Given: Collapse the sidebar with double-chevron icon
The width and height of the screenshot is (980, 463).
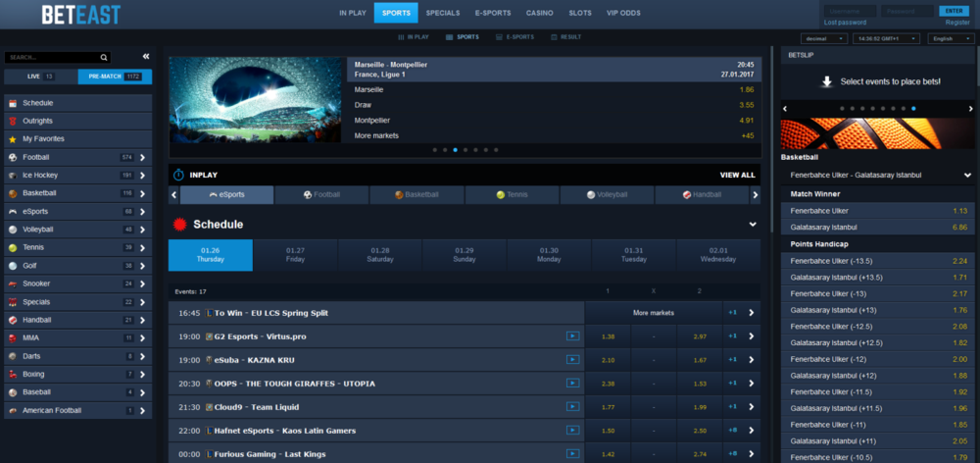Looking at the screenshot, I should coord(146,56).
